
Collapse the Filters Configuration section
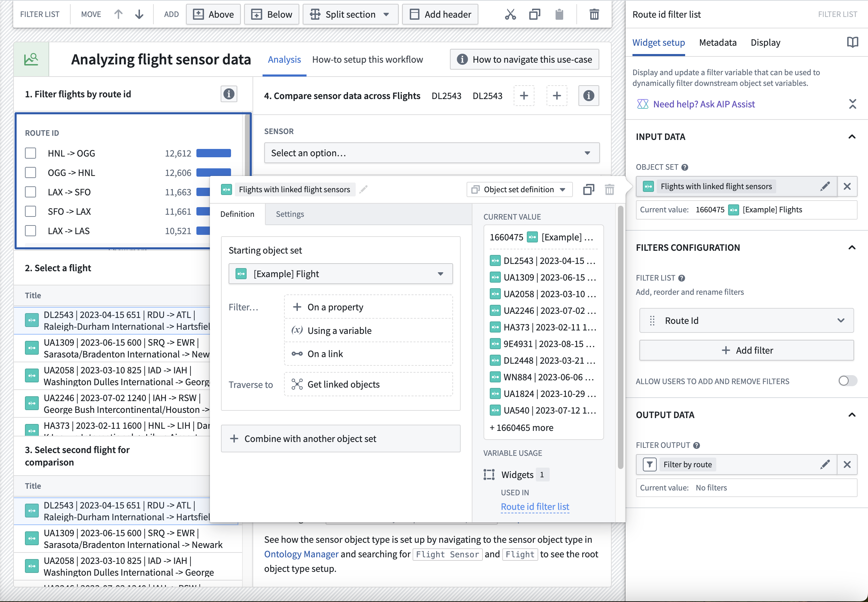[x=852, y=247]
